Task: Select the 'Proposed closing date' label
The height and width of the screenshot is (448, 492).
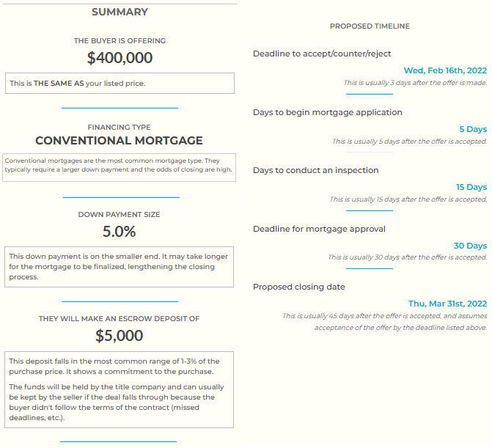Action: coord(299,287)
